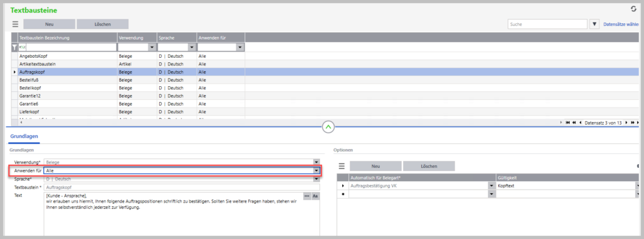
Task: Open the Optionen hamburger menu icon
Action: pyautogui.click(x=341, y=166)
